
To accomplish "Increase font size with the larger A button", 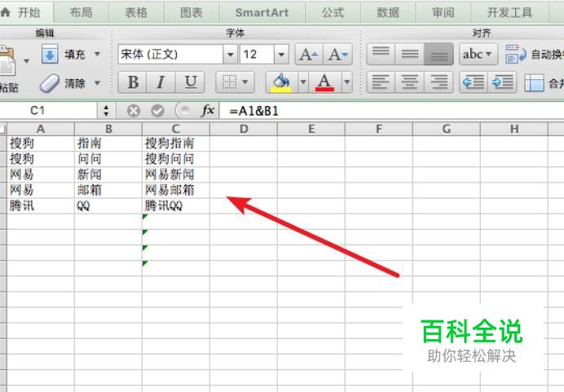I will tap(309, 55).
